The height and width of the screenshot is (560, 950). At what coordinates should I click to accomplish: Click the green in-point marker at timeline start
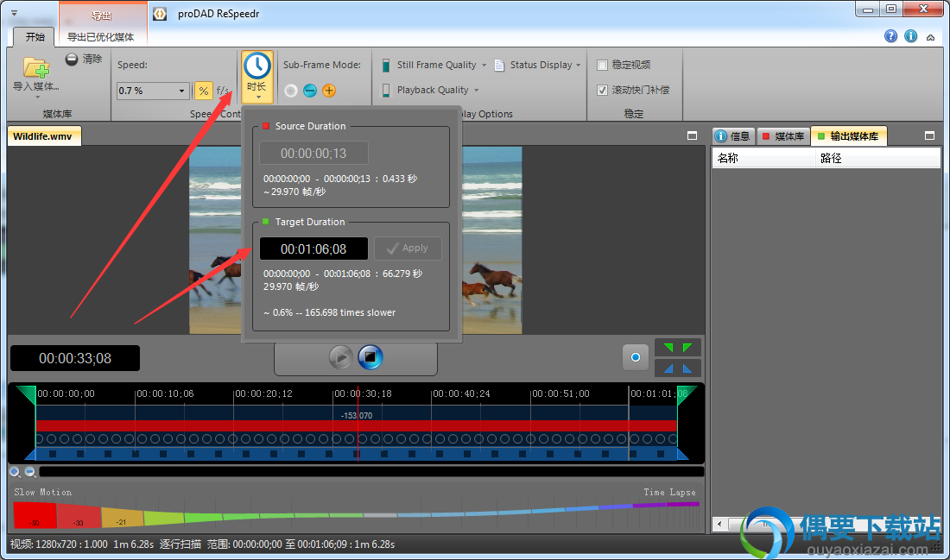(26, 394)
